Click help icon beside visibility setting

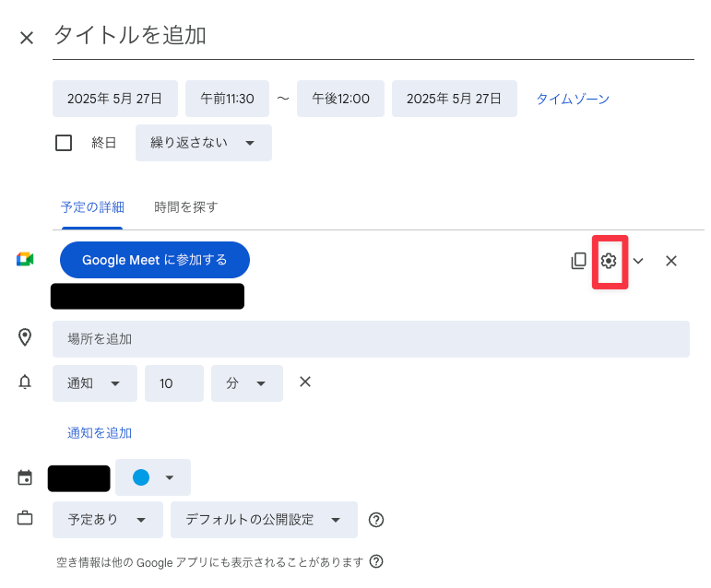click(x=376, y=520)
